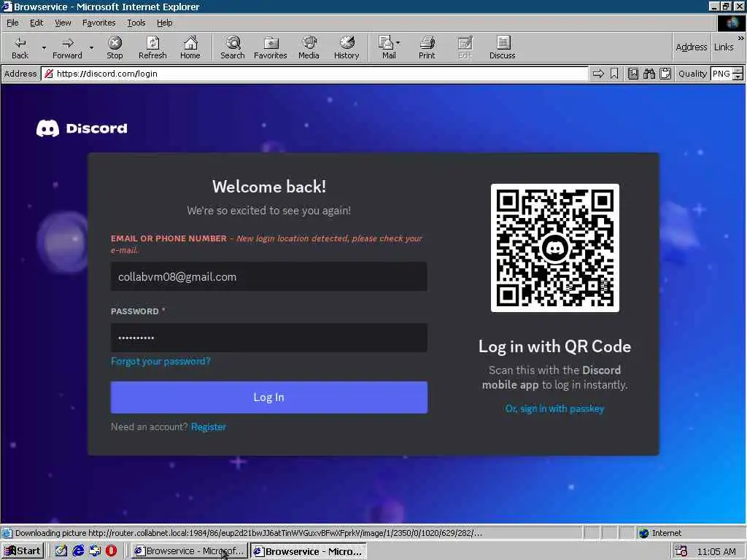Open the Tools menu

pyautogui.click(x=136, y=23)
